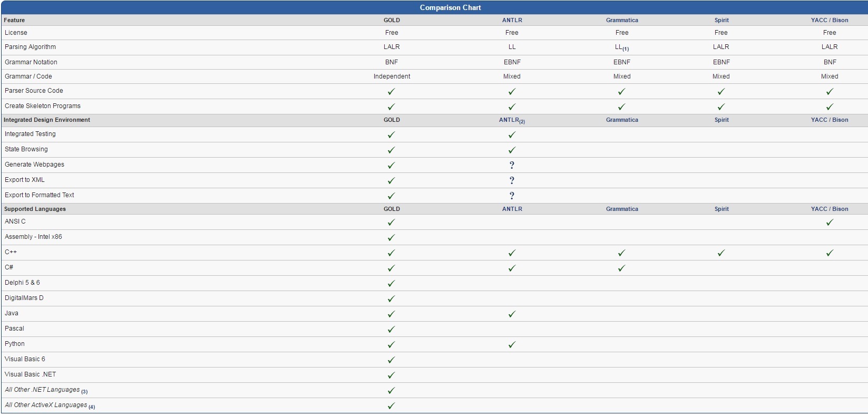868x415 pixels.
Task: Open Spirit link in the Feature header row
Action: click(x=721, y=20)
